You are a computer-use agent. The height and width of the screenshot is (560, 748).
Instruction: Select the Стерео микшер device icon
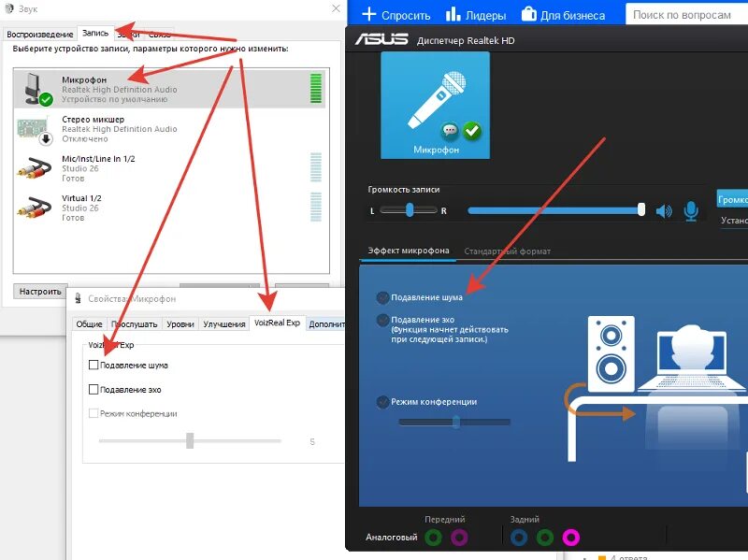coord(34,130)
